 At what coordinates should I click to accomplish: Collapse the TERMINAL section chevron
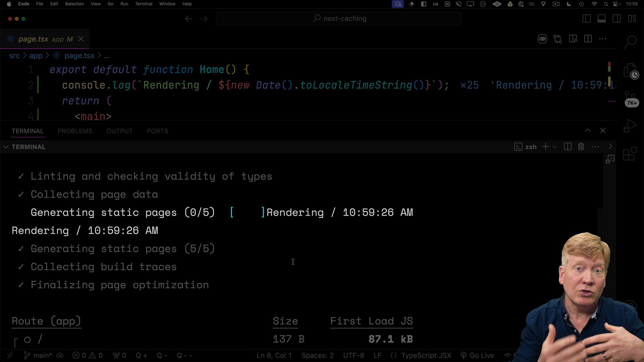[6, 147]
